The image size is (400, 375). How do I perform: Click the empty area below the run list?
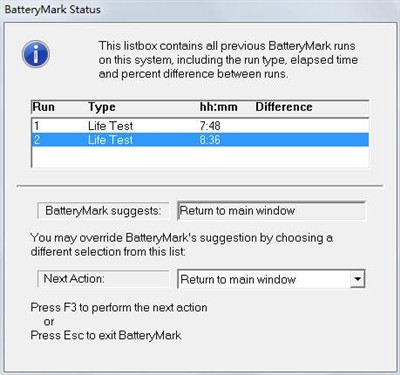(x=200, y=157)
